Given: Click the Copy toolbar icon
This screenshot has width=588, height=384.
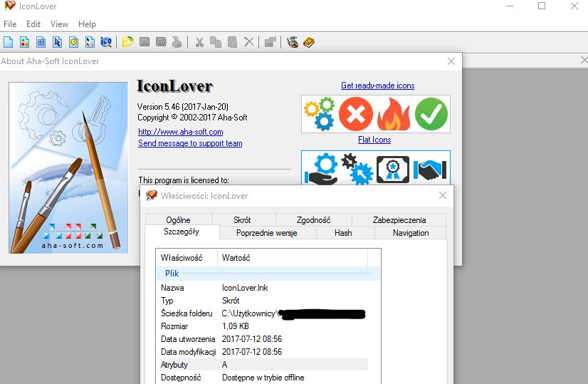Looking at the screenshot, I should (216, 42).
